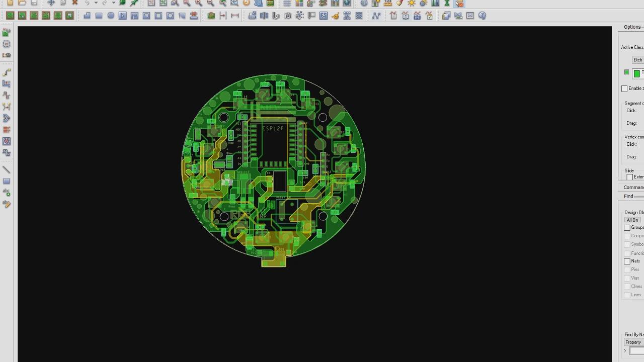Select the Add Polygon shape icon
Screen dimensions: 644x362
[87, 16]
